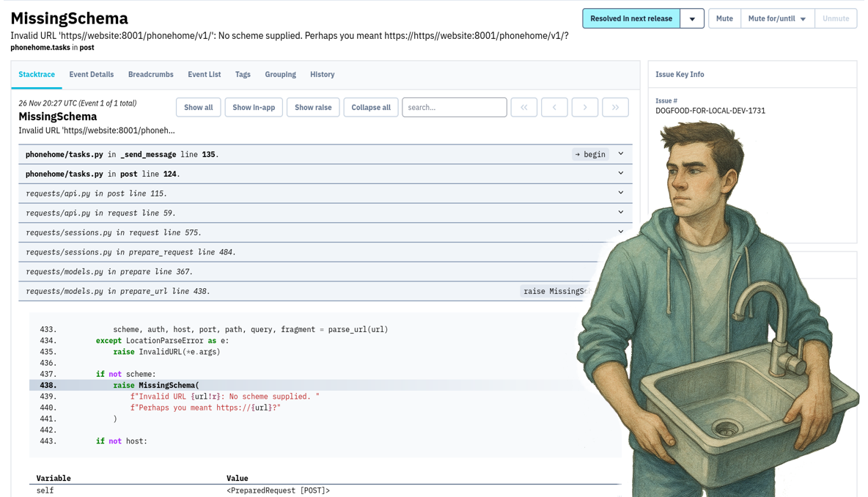Expand the requests/api.py post frame chevron
Viewport: 868px width, 497px height.
point(619,193)
